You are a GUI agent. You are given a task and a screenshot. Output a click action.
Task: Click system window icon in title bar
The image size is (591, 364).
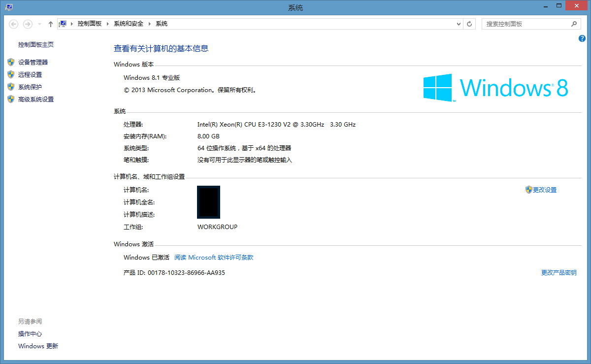[9, 6]
